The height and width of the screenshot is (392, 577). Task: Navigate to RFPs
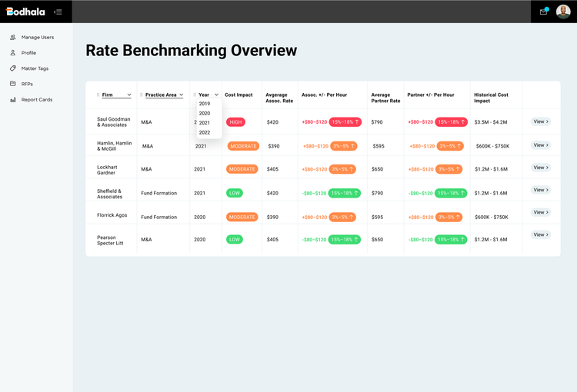pos(27,85)
